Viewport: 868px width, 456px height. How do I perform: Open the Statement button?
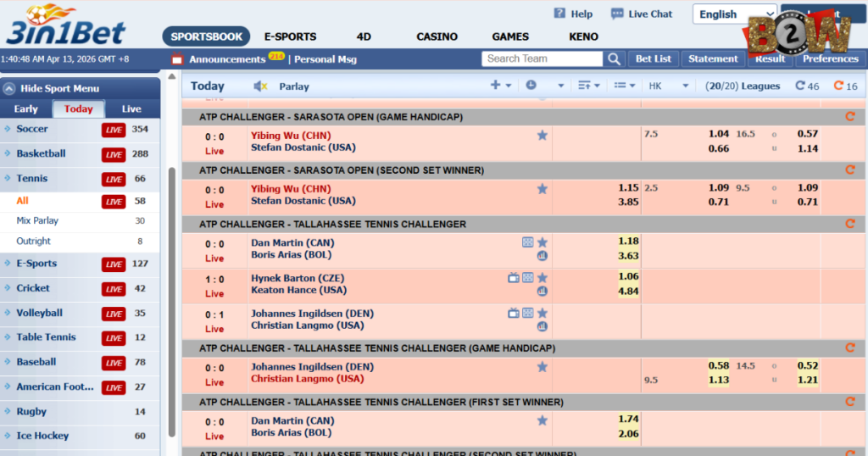click(713, 58)
